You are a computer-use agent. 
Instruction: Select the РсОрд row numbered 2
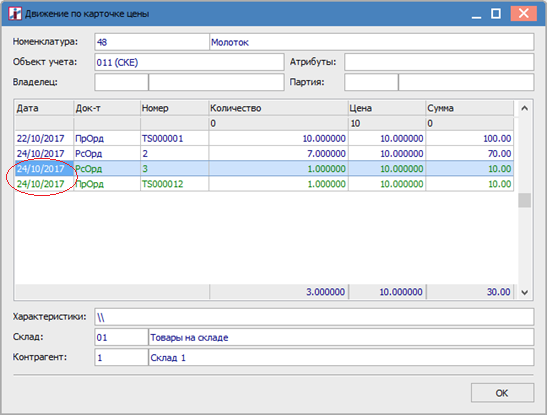point(264,153)
